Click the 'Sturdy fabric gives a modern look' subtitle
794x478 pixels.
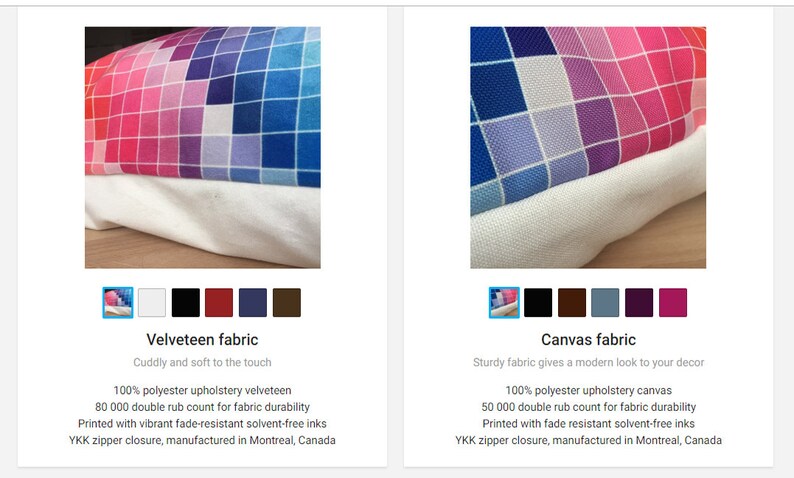[588, 363]
